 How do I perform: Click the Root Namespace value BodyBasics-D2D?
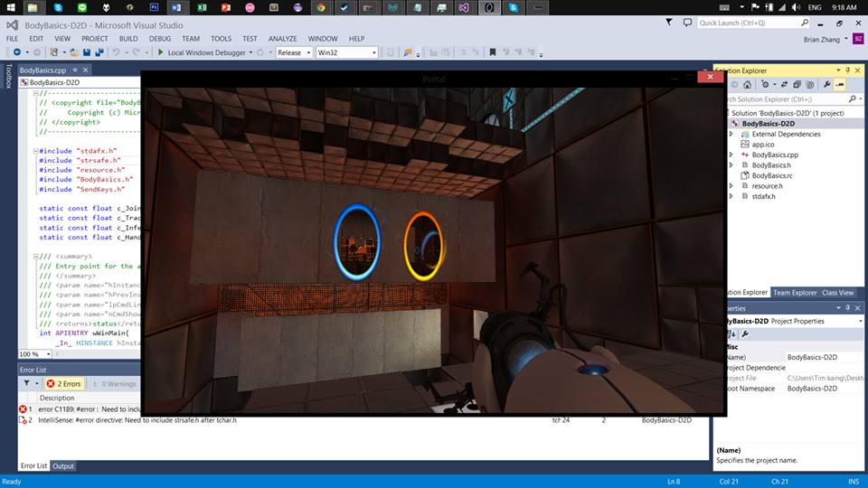click(x=812, y=389)
